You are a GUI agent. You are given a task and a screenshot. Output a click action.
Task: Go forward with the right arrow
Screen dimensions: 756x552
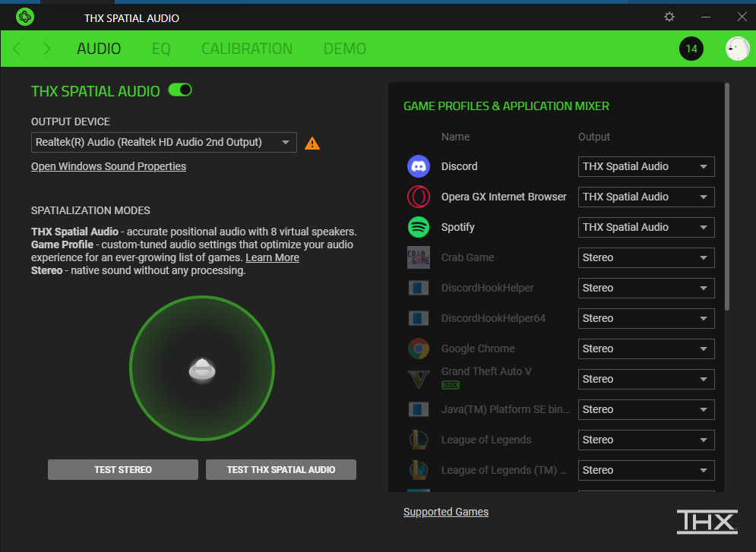(46, 49)
